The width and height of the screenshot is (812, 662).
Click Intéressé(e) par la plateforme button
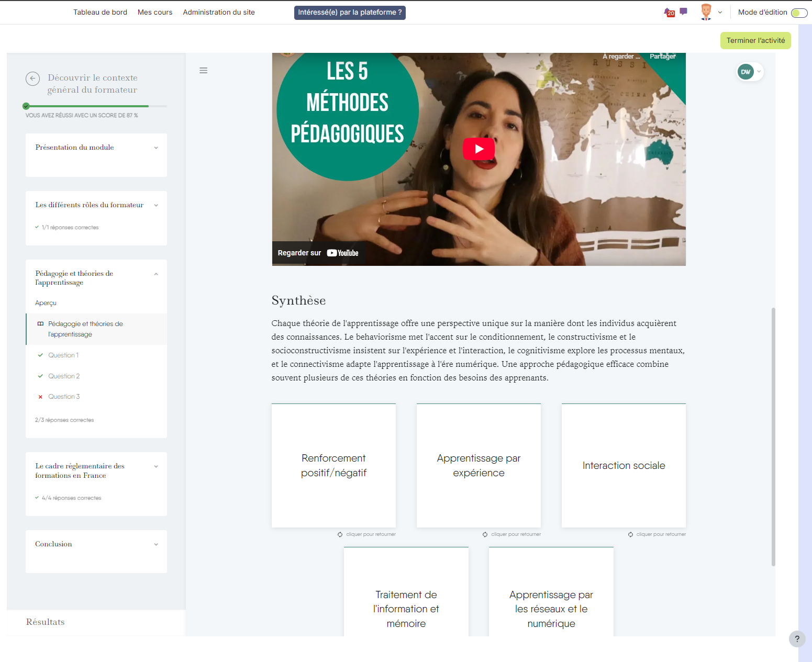tap(350, 12)
